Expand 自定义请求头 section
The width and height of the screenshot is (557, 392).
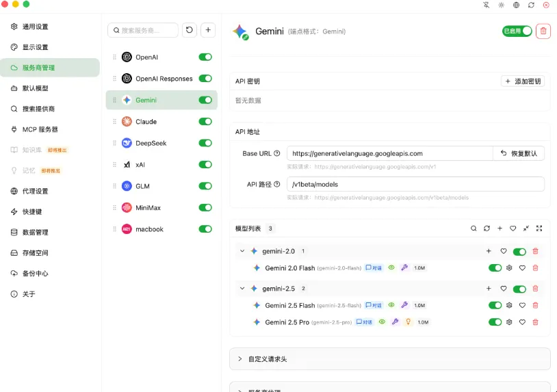click(x=389, y=359)
